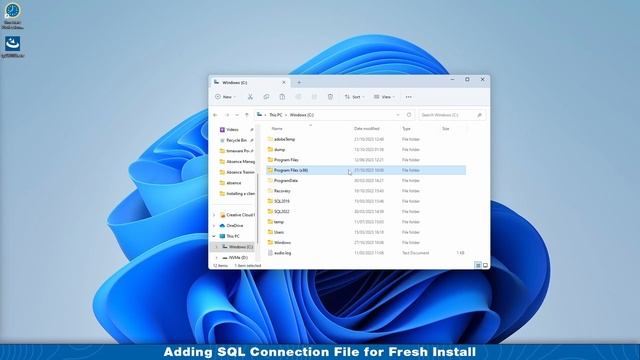Select the SQL2019 folder row

coord(366,201)
